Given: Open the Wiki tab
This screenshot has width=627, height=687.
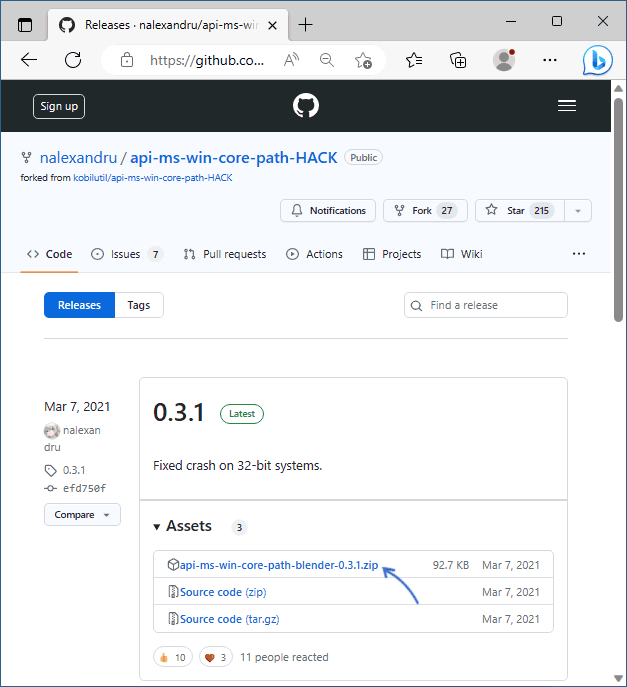Looking at the screenshot, I should 461,254.
